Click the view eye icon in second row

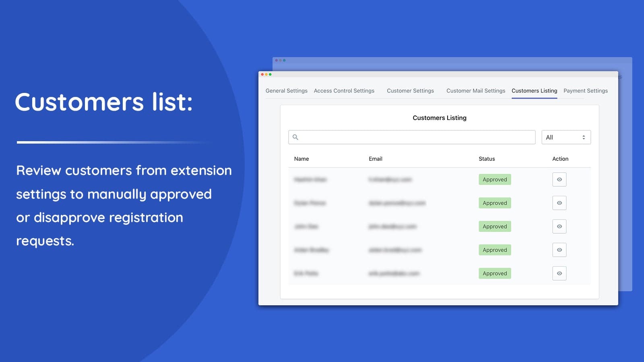[559, 203]
